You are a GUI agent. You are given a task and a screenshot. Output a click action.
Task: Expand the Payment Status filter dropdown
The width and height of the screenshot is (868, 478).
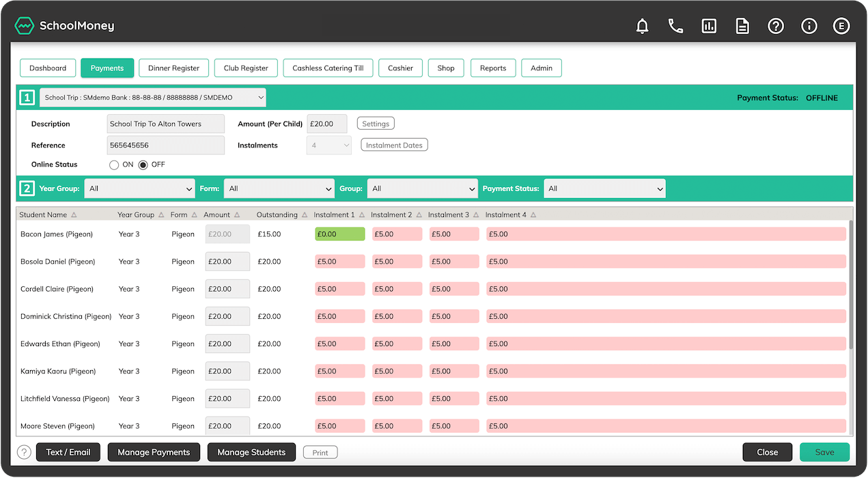tap(604, 188)
